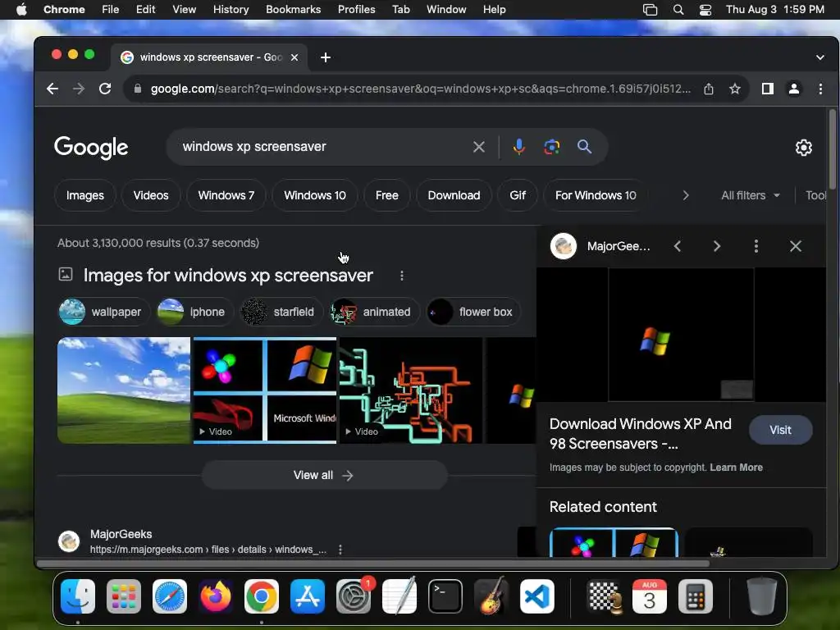
Task: Click the Visit button in preview
Action: [x=781, y=430]
